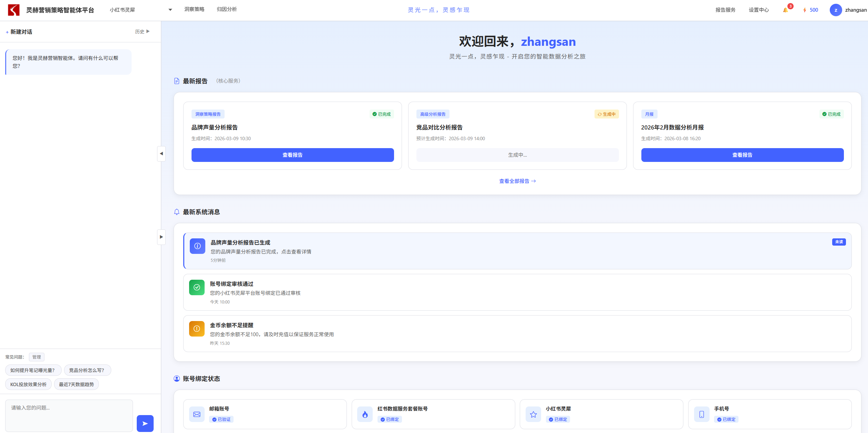Image resolution: width=868 pixels, height=433 pixels.
Task: View the 品牌声量分析报告 via 查看报告 button
Action: (x=292, y=155)
